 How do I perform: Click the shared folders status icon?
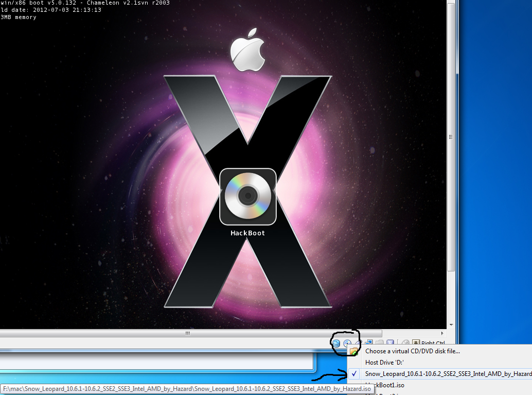[380, 342]
